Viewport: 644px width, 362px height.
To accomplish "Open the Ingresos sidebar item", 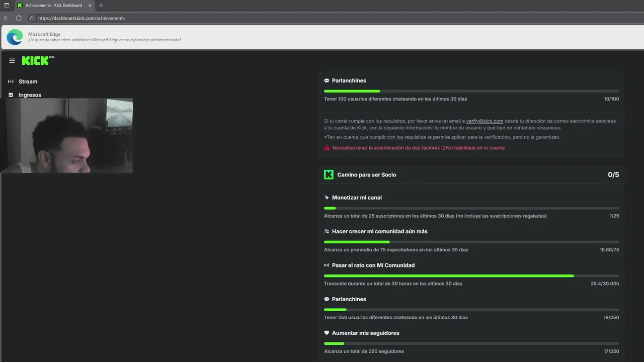I will point(30,95).
